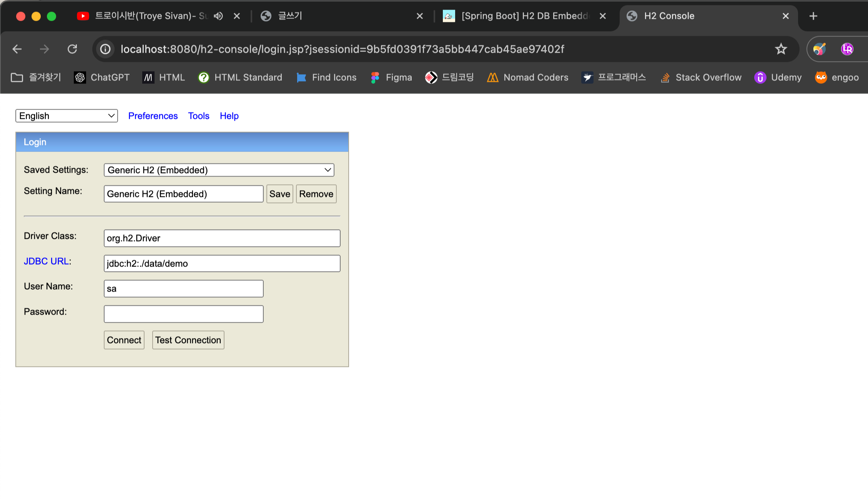Image resolution: width=868 pixels, height=500 pixels.
Task: Click the profile avatar icon
Action: coord(847,49)
